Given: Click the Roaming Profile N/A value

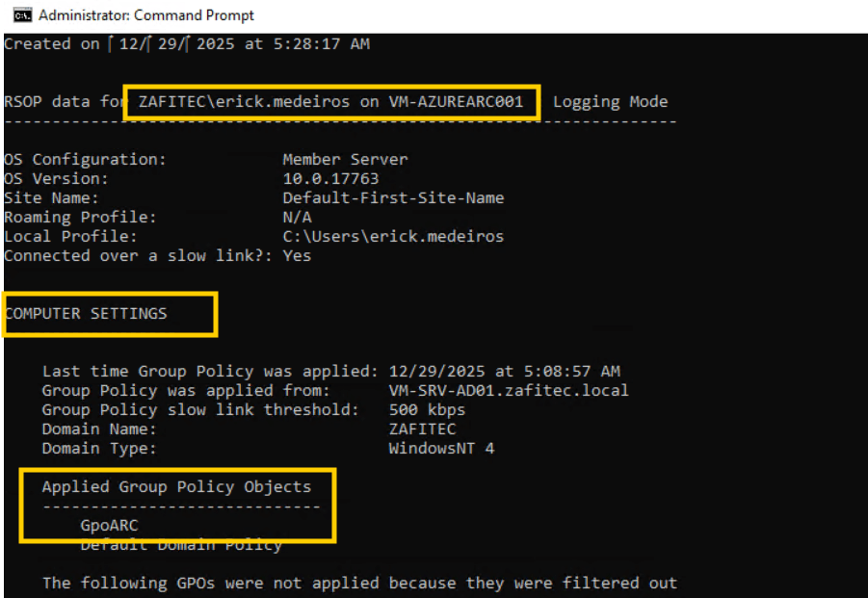Looking at the screenshot, I should [297, 218].
